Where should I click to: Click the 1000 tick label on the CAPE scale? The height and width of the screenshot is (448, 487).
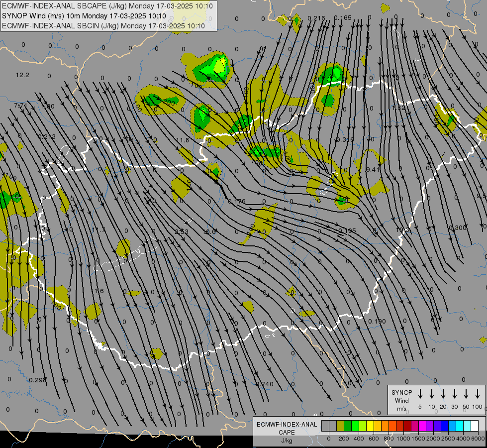point(403,439)
